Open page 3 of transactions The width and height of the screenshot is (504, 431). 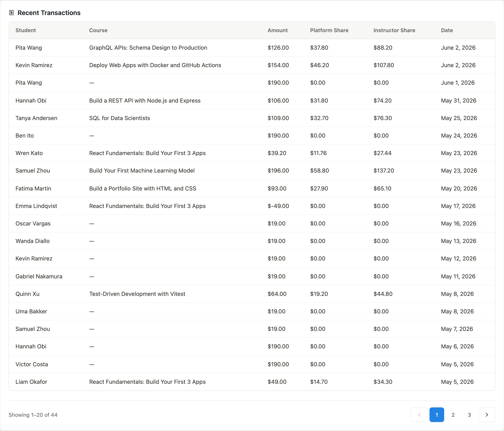[469, 415]
